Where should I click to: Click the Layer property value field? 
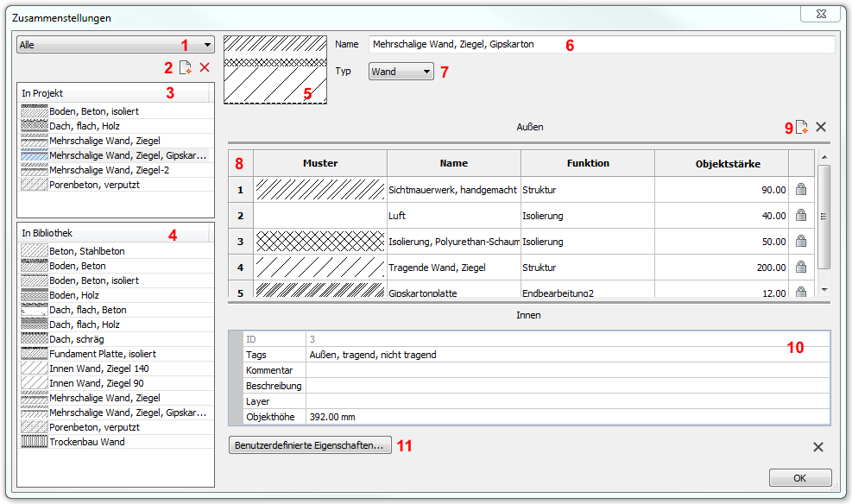(x=568, y=401)
